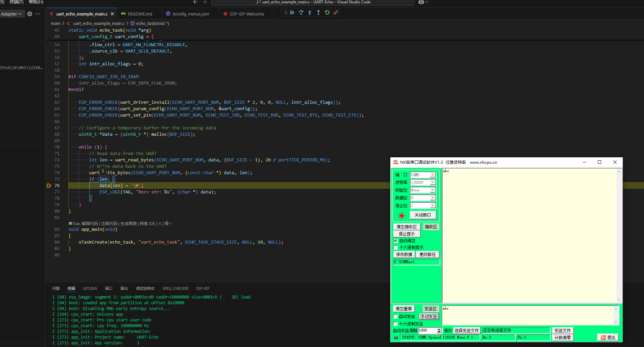Open the 波特率 115200 dropdown
The height and width of the screenshot is (347, 644).
coord(432,183)
